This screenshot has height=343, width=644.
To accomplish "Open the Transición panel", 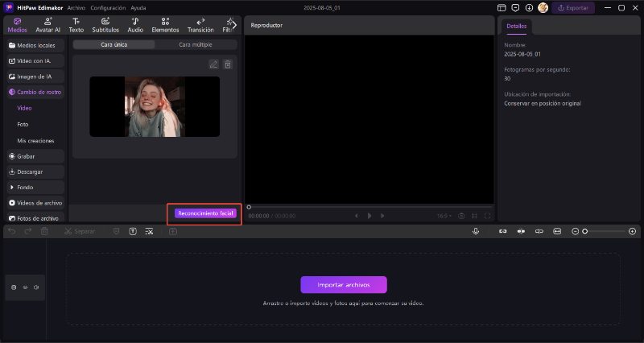I will coord(200,25).
